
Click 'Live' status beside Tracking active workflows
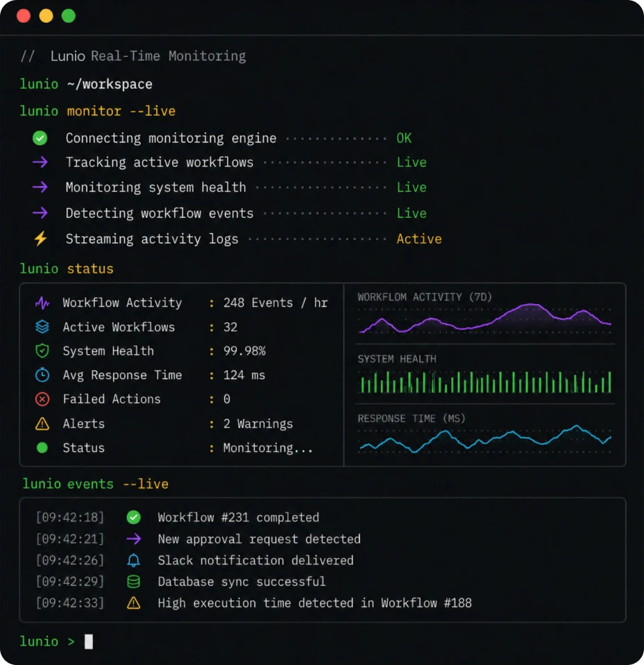click(x=412, y=162)
